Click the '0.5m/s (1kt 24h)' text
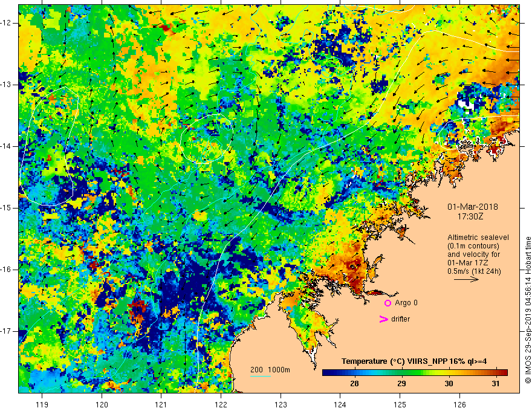 475,271
